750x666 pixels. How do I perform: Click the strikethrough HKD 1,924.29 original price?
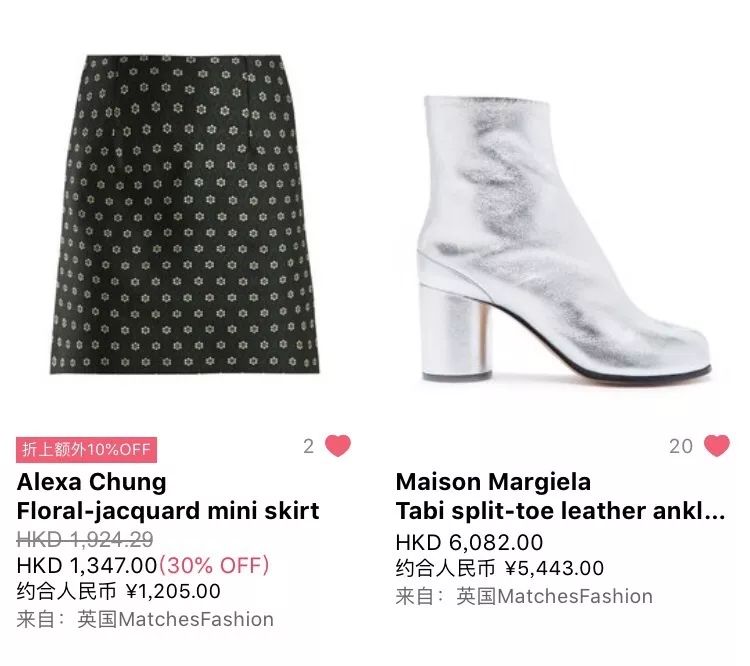coord(85,540)
